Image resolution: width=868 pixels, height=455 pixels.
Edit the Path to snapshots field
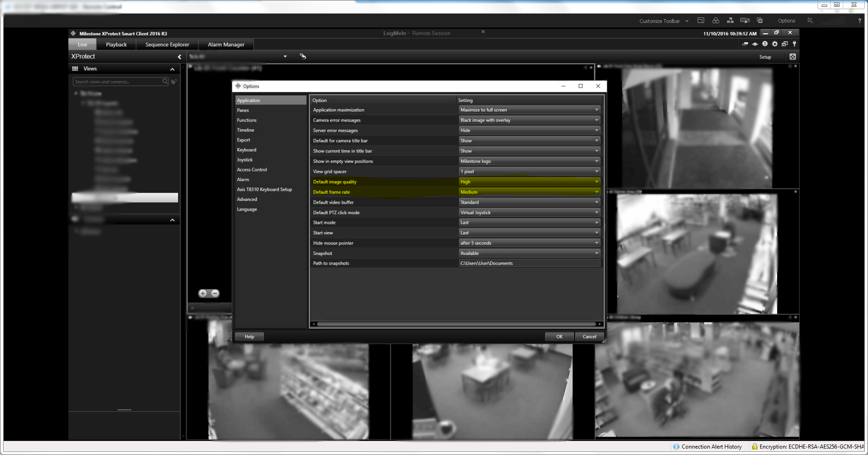point(529,263)
